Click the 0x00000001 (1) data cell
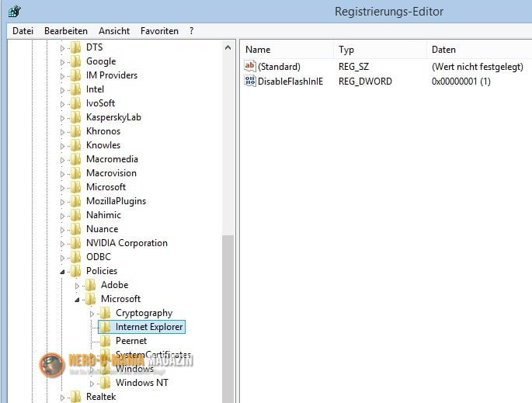The image size is (532, 403). [x=461, y=82]
